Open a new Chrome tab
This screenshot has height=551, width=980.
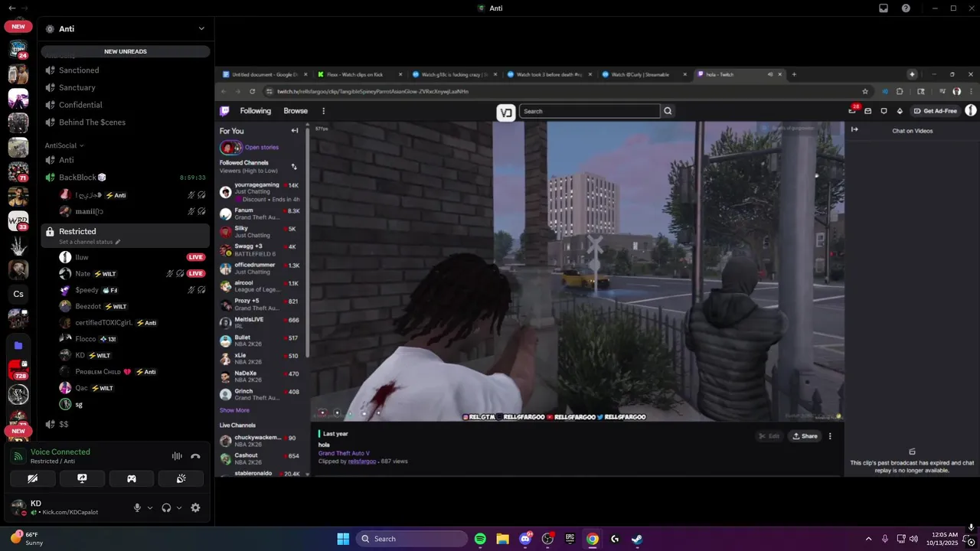[794, 74]
